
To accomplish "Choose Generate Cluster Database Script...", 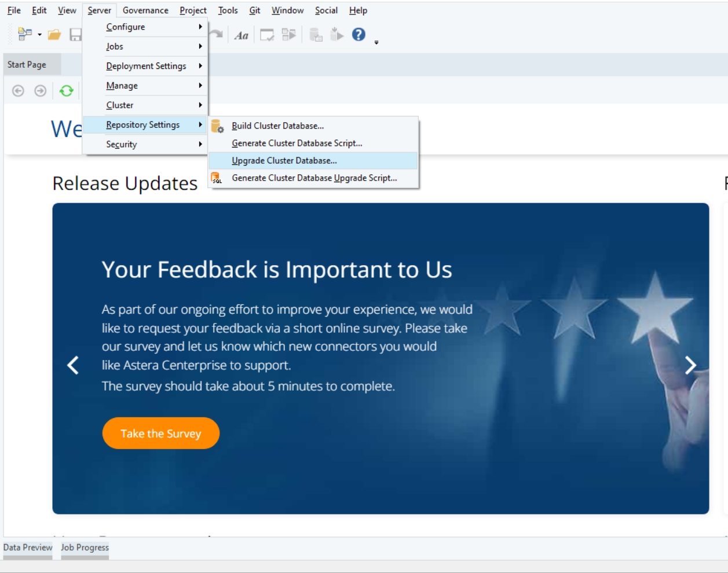I will pyautogui.click(x=313, y=143).
